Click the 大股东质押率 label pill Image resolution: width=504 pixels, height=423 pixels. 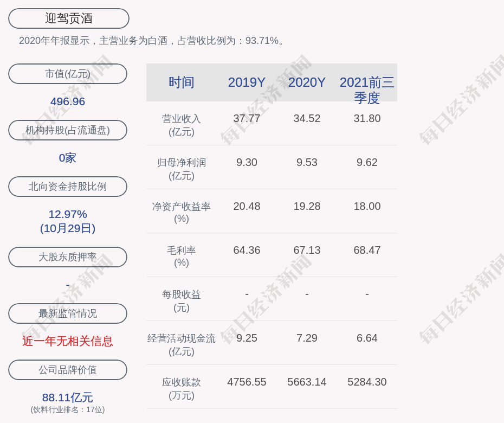(68, 257)
